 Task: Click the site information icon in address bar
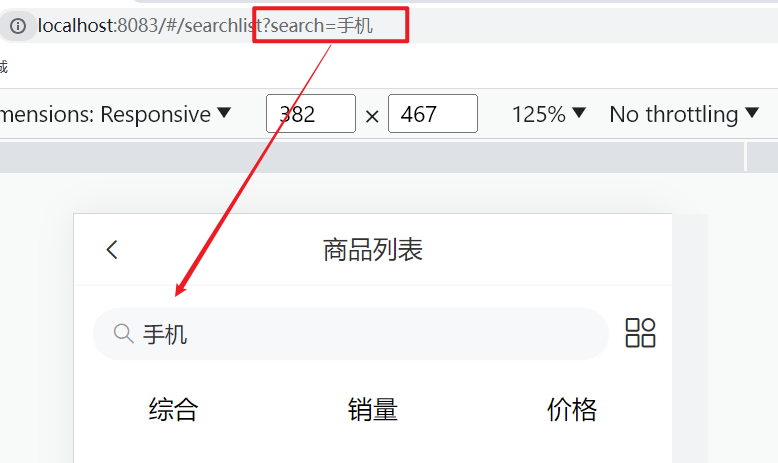pyautogui.click(x=18, y=26)
